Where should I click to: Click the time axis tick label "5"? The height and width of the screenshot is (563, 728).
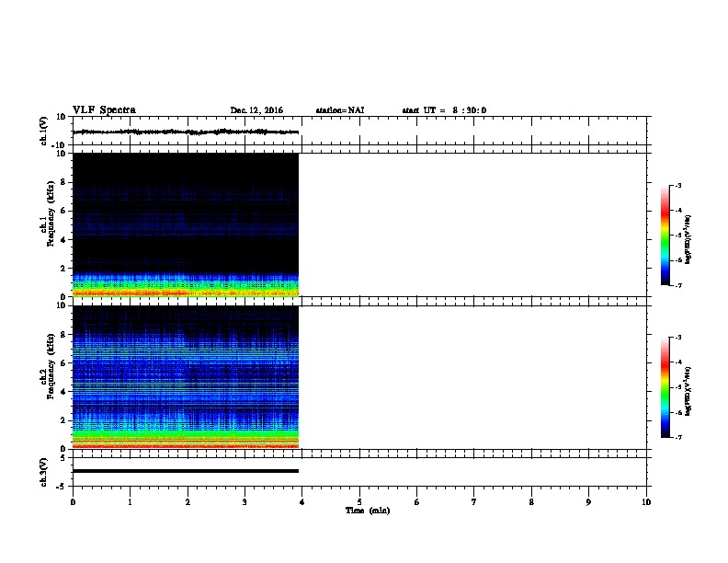coord(359,502)
